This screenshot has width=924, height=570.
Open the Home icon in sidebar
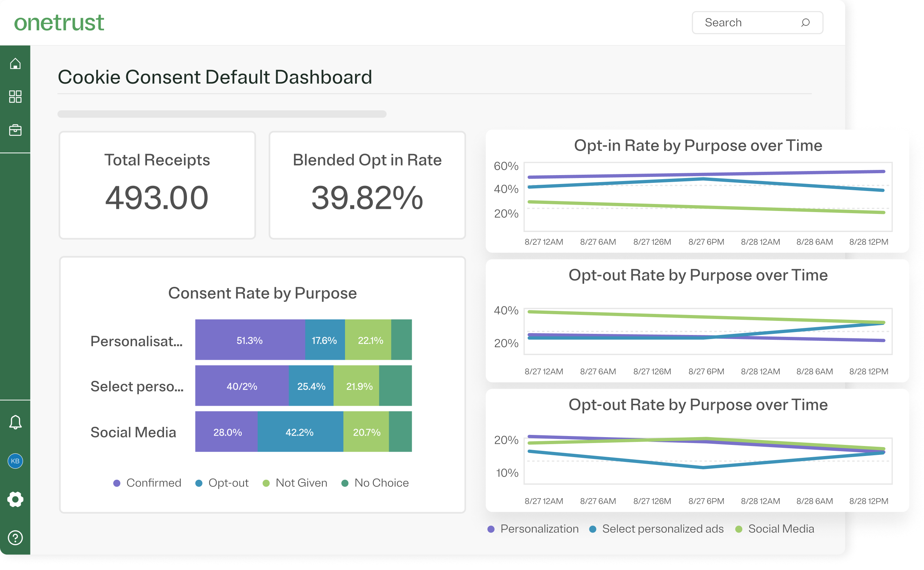tap(15, 64)
